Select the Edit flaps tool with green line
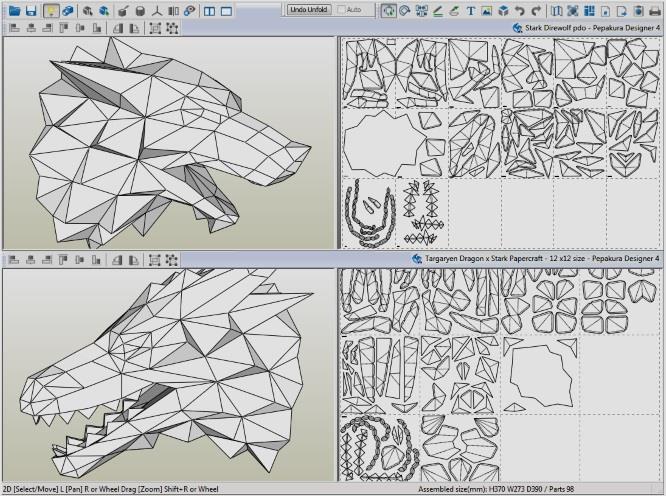This screenshot has height=496, width=666. click(x=438, y=11)
